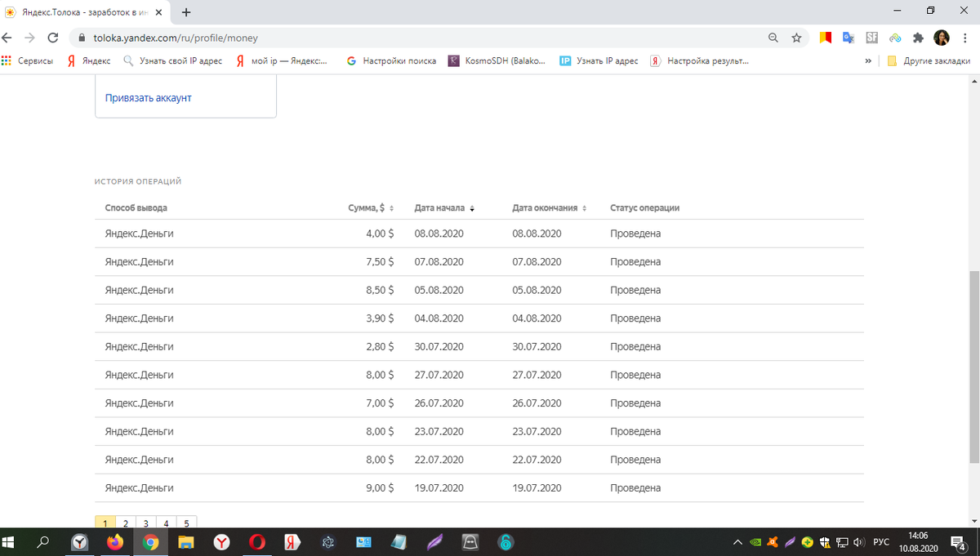Go to page 5 of operations history
980x556 pixels.
186,523
